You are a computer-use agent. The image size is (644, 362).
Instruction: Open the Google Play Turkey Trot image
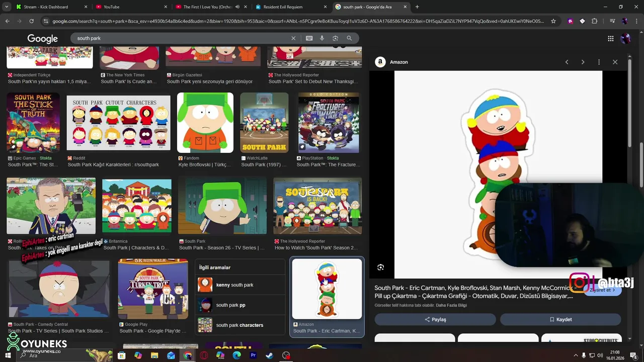[153, 289]
